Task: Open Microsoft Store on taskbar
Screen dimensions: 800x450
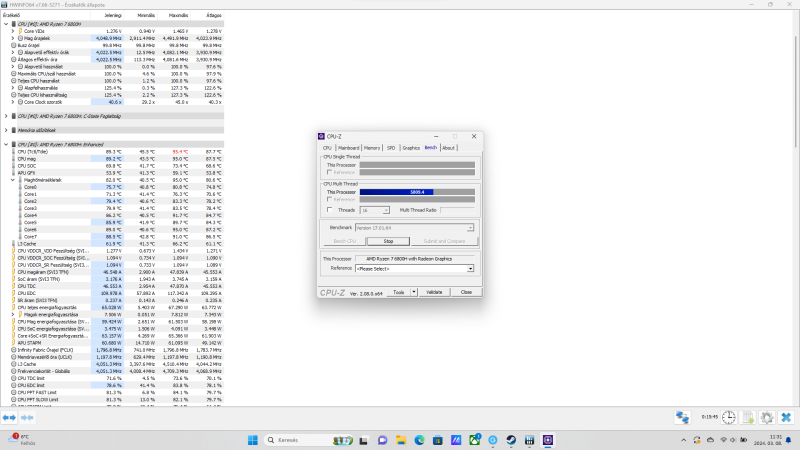Action: tap(438, 440)
